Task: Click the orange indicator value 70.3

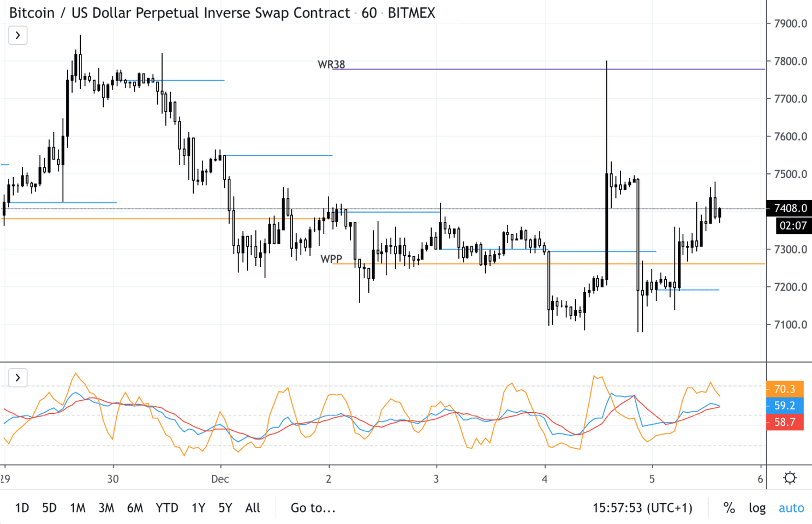Action: (785, 389)
